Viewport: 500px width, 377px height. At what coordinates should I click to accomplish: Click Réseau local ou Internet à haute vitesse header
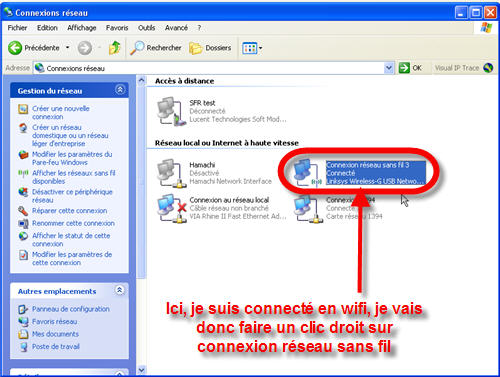(227, 143)
